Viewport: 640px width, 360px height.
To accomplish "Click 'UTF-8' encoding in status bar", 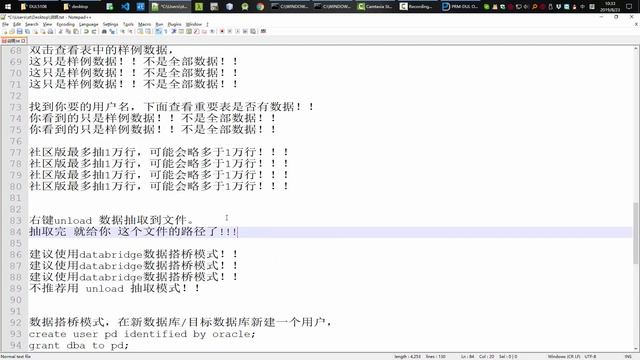I will (x=590, y=356).
